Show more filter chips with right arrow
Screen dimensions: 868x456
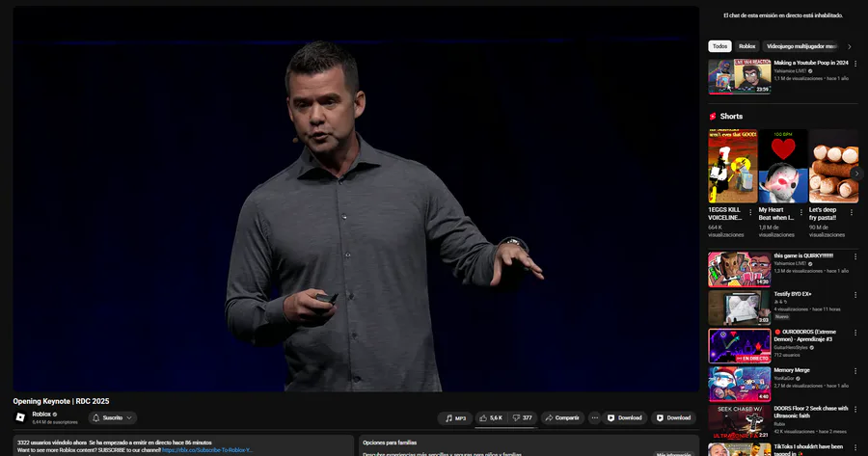point(850,46)
